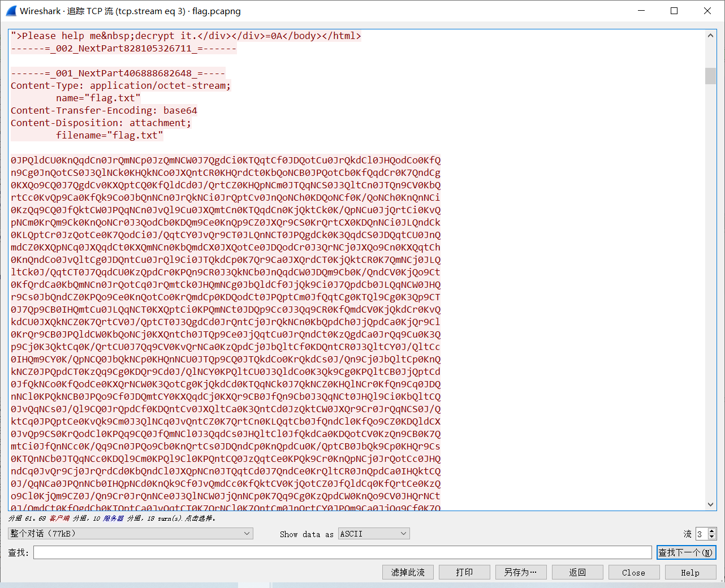Viewport: 725px width, 588px height.
Task: Click the 滤掉此流 filter-out button
Action: (408, 572)
